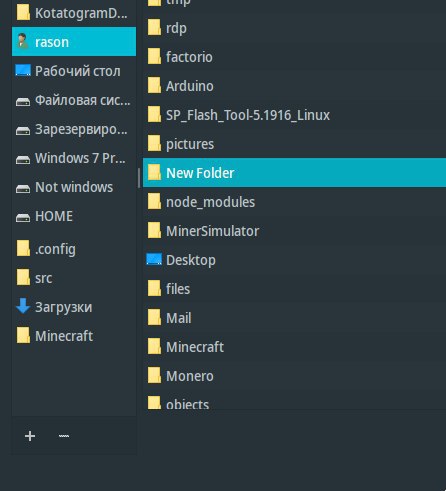Click the Not windows drive icon
The image size is (446, 491).
point(23,188)
